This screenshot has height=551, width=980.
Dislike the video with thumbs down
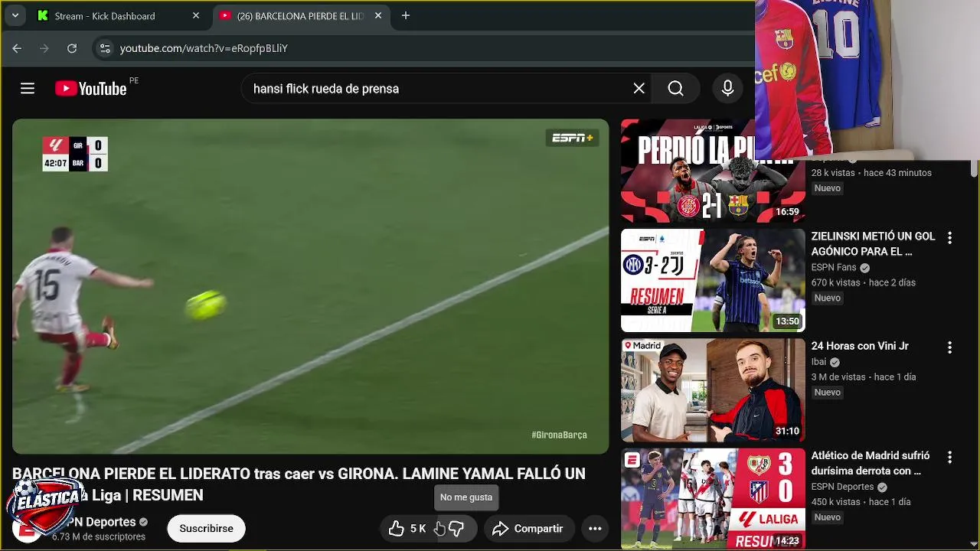pos(456,529)
